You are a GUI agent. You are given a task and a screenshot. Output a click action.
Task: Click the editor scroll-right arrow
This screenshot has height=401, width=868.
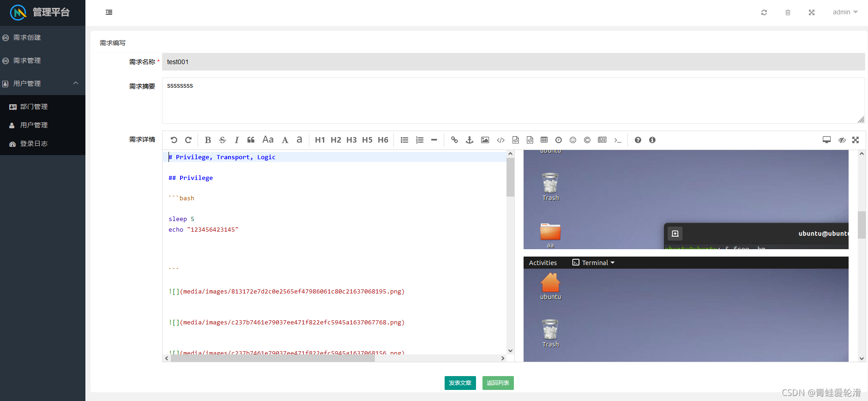click(x=503, y=358)
